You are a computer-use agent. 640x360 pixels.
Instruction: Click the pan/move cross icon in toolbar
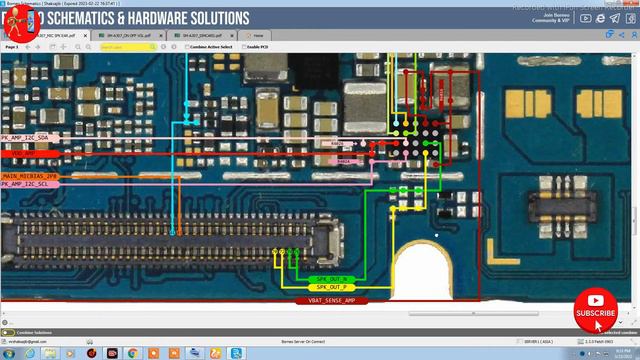click(64, 47)
